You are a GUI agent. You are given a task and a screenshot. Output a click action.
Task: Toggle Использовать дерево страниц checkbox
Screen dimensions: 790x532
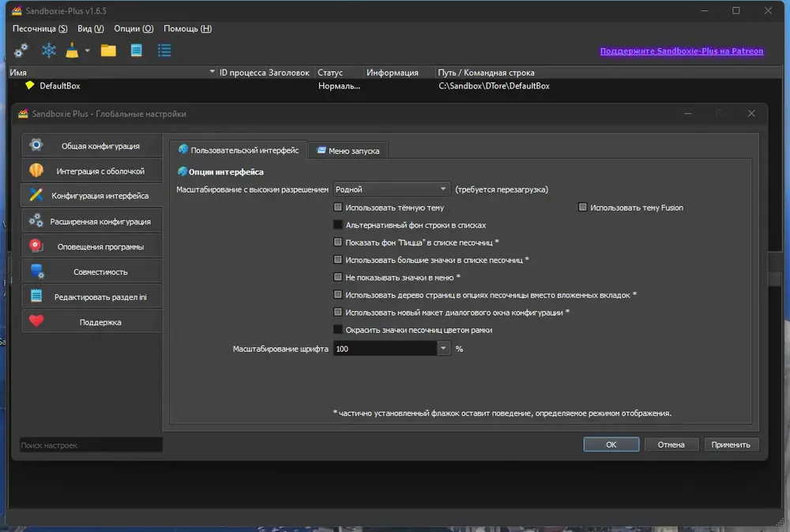(338, 294)
